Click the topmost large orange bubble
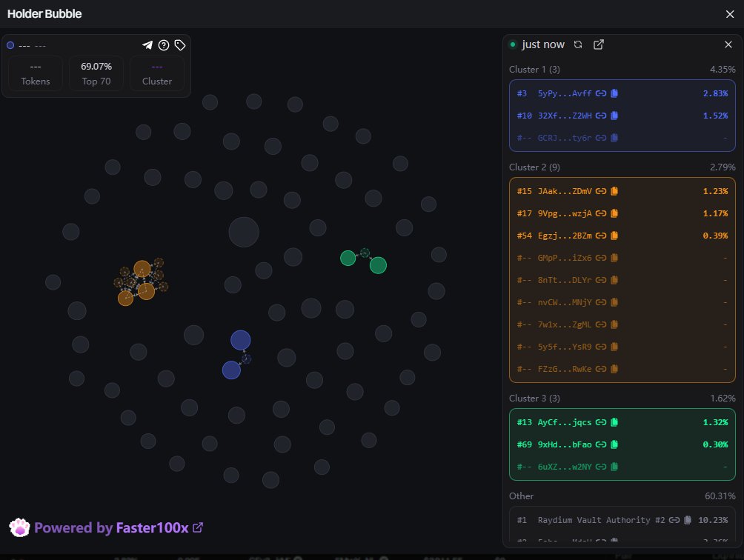The image size is (744, 560). 142,269
